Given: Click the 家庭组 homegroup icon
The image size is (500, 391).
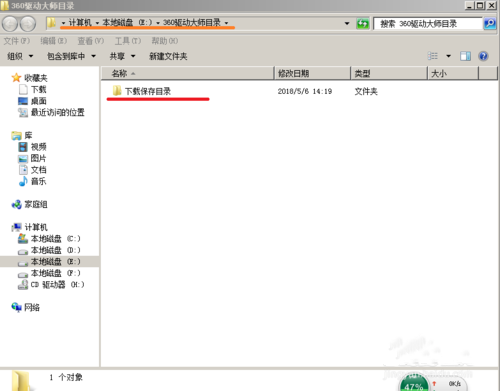Looking at the screenshot, I should [x=16, y=204].
